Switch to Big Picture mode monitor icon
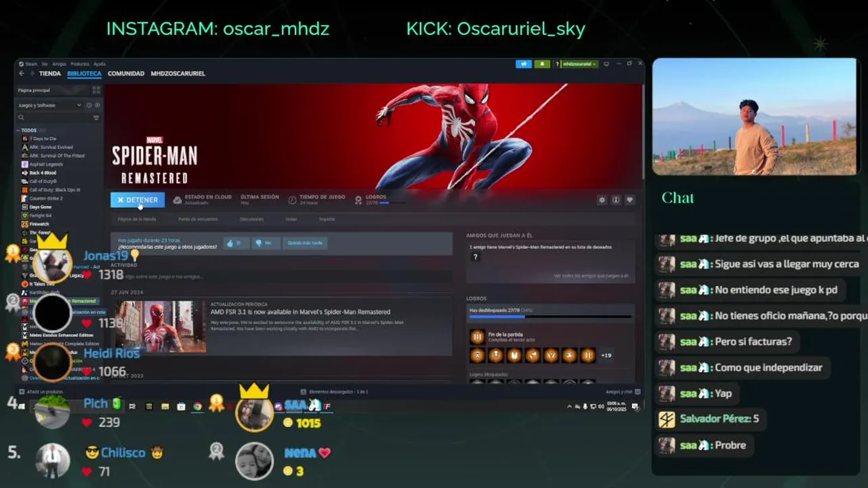 [606, 64]
